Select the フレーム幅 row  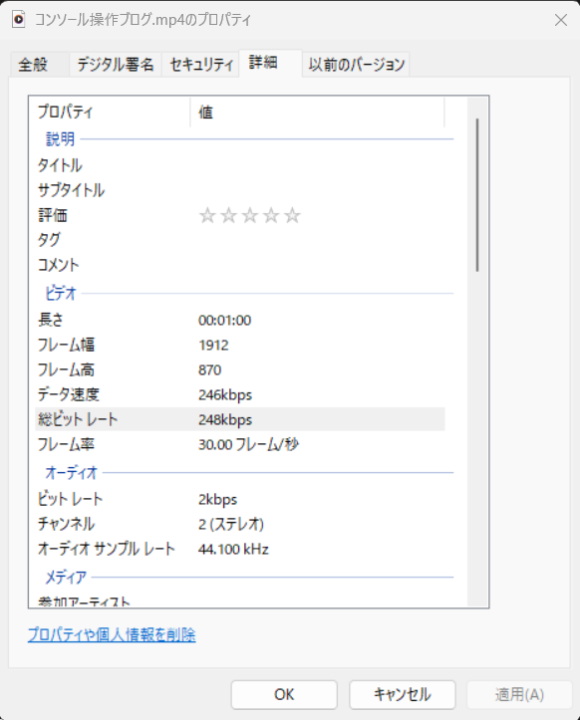(240, 344)
